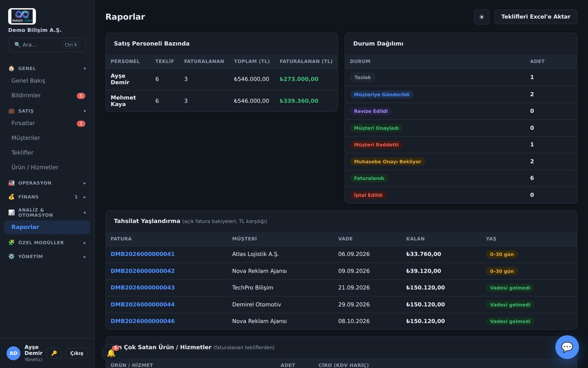
Task: Collapse the ANALİZ & OTOMASYON section arrow
Action: pyautogui.click(x=85, y=213)
